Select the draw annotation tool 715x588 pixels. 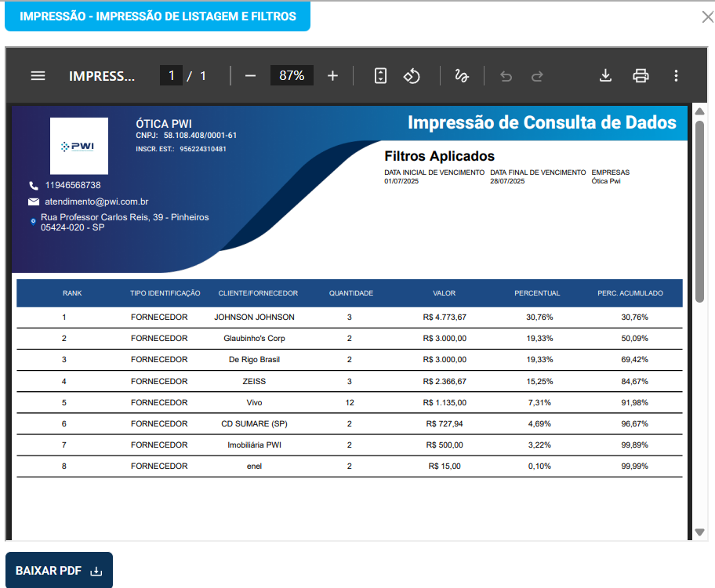pyautogui.click(x=462, y=76)
